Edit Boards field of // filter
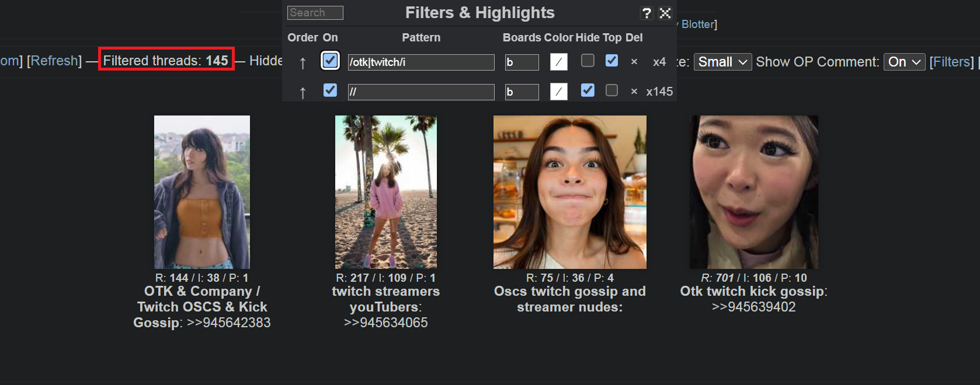 [522, 92]
